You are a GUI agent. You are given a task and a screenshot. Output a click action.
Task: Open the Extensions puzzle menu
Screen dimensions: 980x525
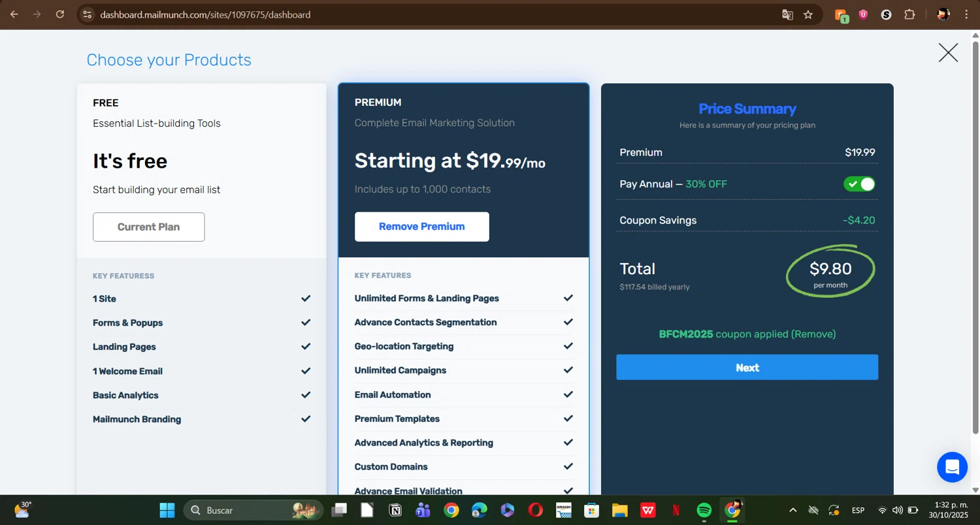pyautogui.click(x=909, y=14)
